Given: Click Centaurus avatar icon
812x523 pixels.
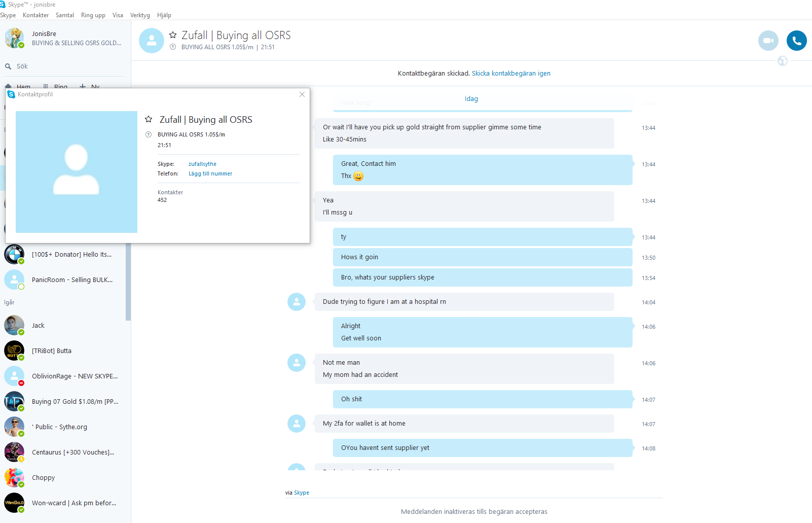Looking at the screenshot, I should [14, 452].
